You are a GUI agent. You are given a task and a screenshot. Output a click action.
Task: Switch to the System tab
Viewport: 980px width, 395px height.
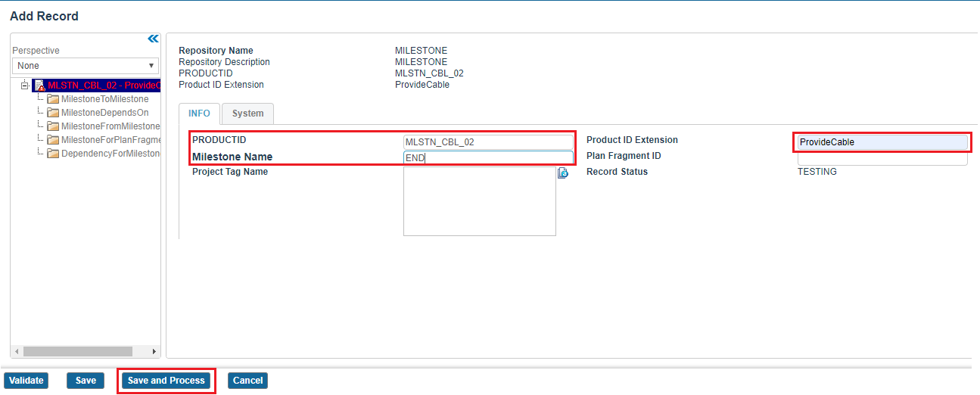pyautogui.click(x=247, y=114)
